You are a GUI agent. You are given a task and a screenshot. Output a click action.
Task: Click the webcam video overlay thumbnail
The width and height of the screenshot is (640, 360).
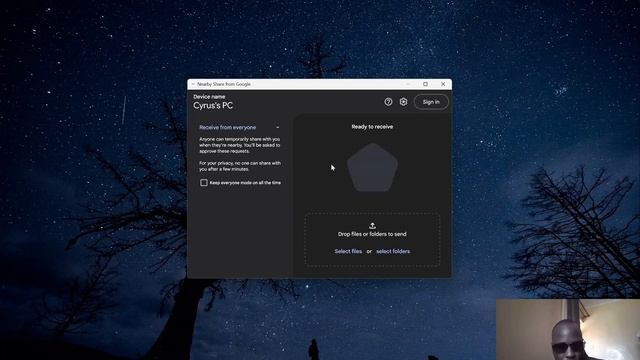point(568,329)
